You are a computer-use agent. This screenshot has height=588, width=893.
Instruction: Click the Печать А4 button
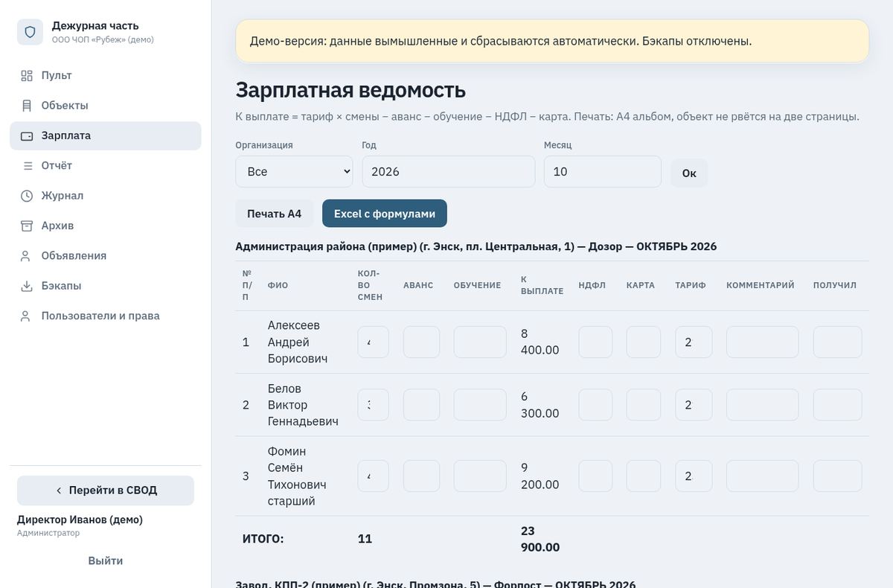[x=275, y=214]
